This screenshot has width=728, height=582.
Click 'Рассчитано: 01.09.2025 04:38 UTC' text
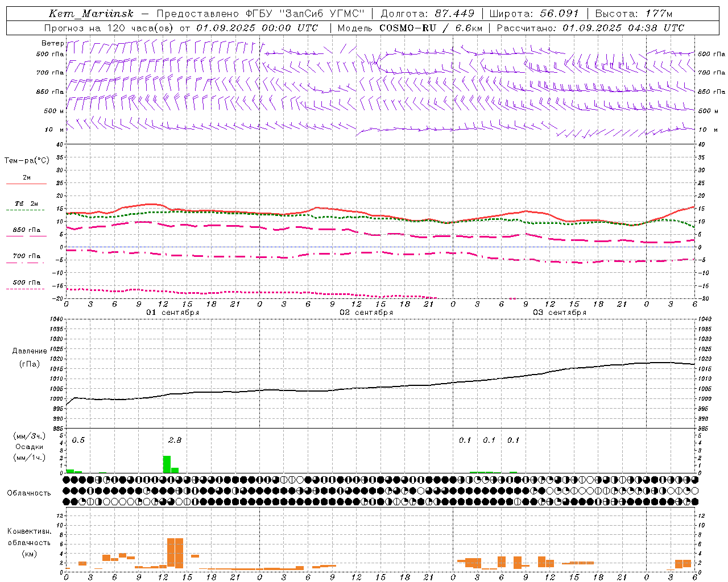point(590,28)
